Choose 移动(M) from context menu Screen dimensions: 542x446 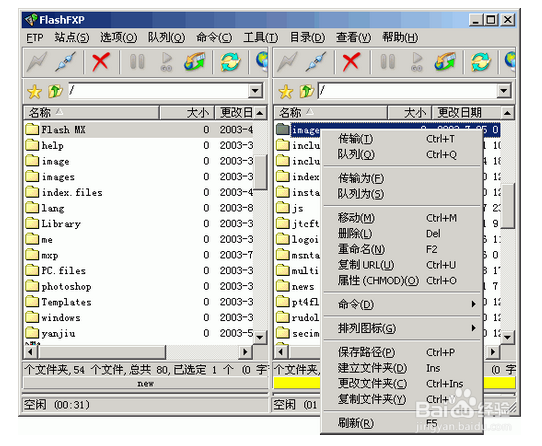click(402, 218)
